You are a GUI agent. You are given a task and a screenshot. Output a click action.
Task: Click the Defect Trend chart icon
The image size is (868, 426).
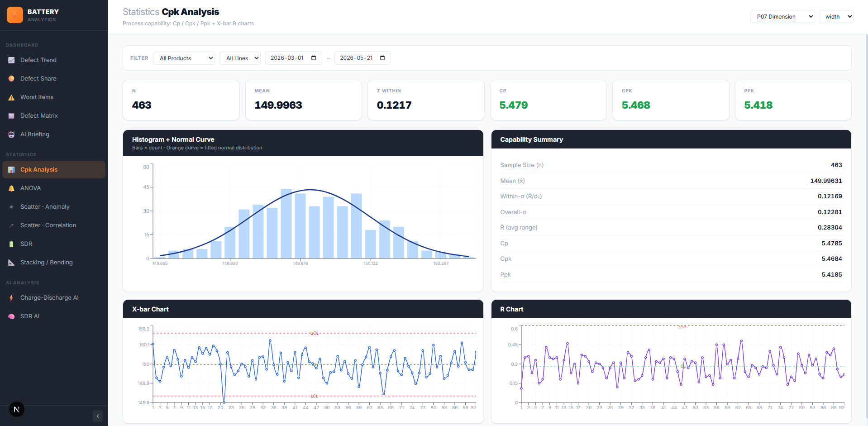(11, 60)
